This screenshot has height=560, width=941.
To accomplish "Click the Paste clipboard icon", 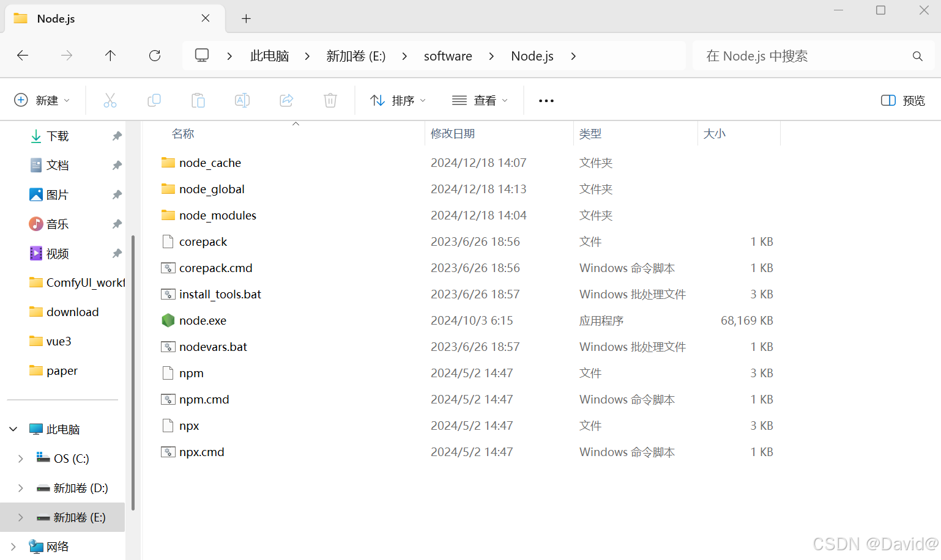I will click(198, 100).
